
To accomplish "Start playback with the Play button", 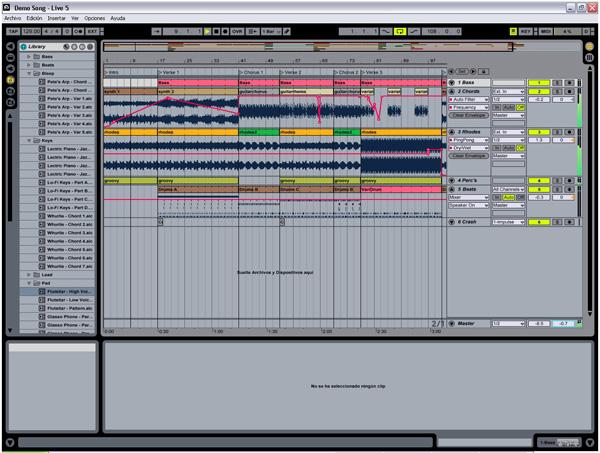I will 207,31.
